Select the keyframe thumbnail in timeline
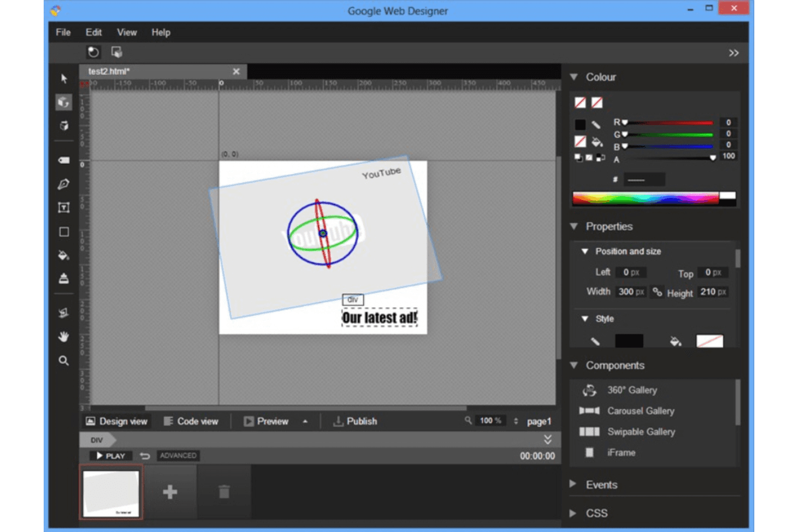The image size is (798, 532). (x=111, y=492)
